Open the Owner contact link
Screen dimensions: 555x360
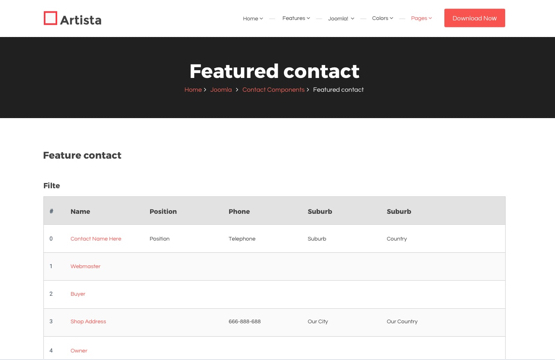[79, 350]
